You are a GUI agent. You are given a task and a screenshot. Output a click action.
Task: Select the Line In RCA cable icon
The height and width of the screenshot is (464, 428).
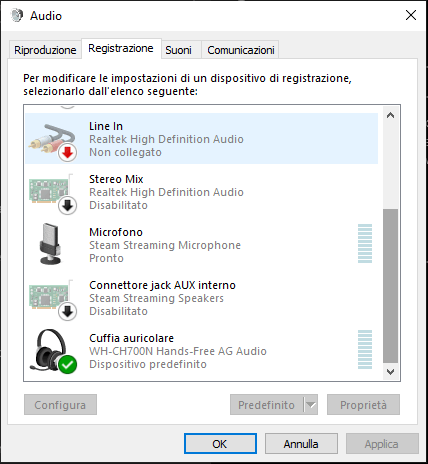[x=52, y=139]
